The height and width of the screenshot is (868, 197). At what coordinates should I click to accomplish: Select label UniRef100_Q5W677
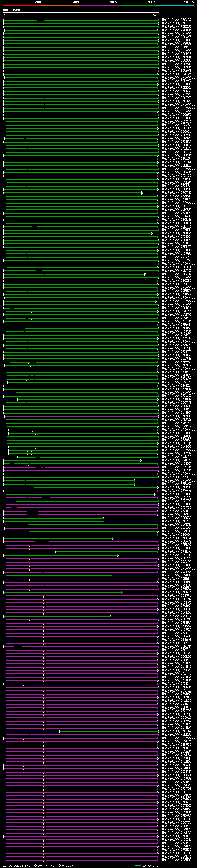177,802
